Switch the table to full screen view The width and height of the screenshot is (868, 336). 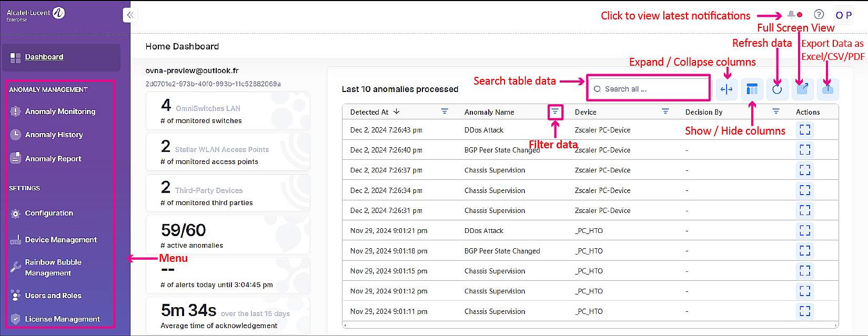coord(802,89)
